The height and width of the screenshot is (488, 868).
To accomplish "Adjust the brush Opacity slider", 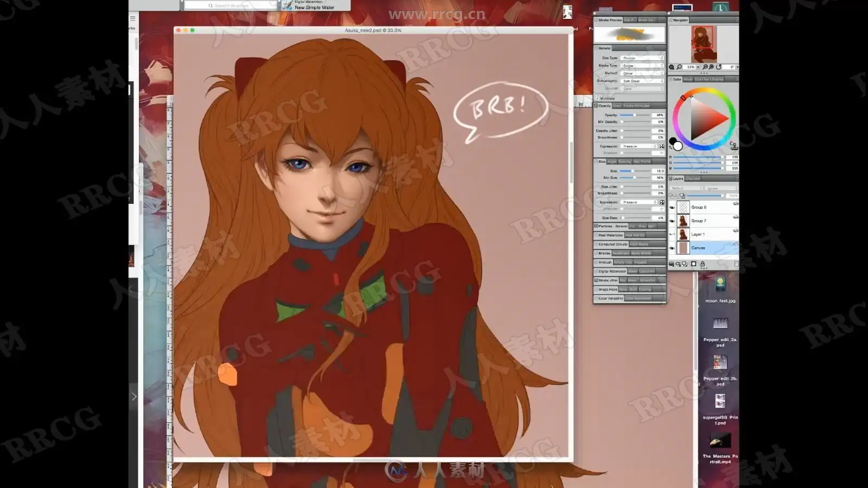I will click(635, 115).
